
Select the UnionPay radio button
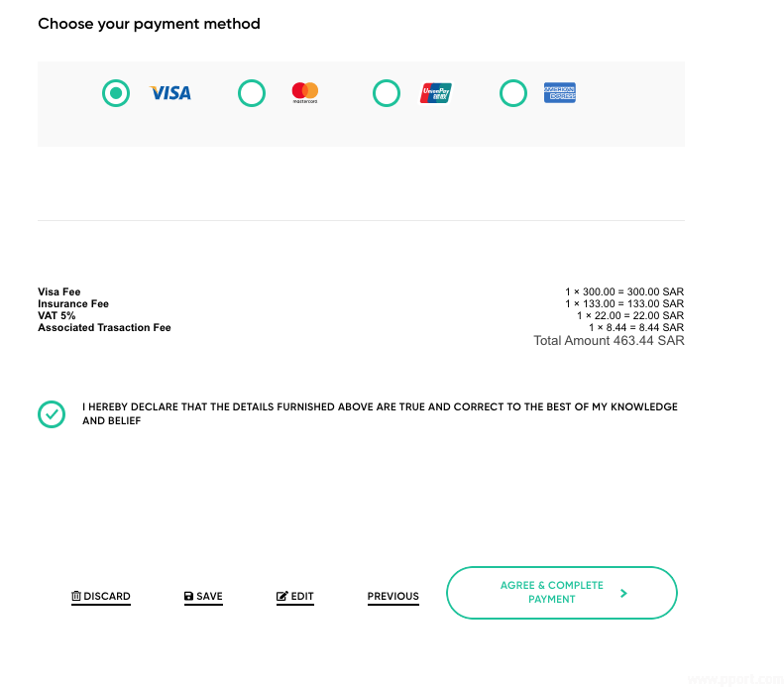click(x=386, y=93)
